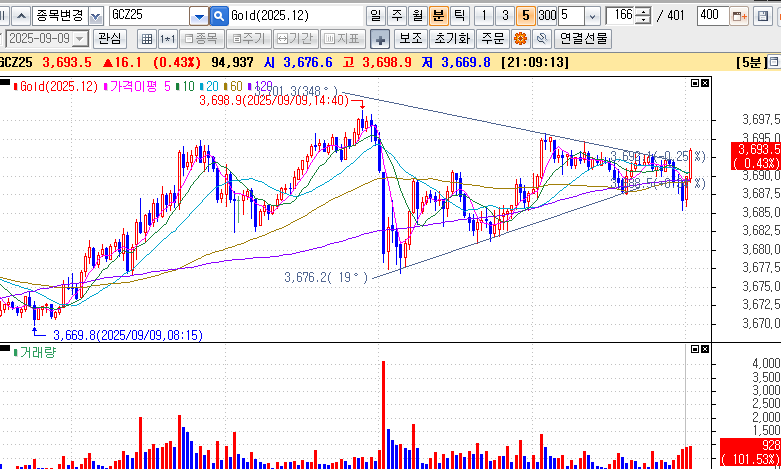
Task: Click the 연결선물 button
Action: tap(583, 39)
